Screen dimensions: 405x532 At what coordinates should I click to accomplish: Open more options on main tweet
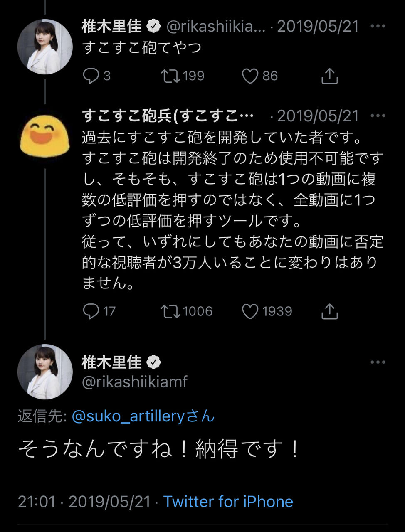(378, 362)
